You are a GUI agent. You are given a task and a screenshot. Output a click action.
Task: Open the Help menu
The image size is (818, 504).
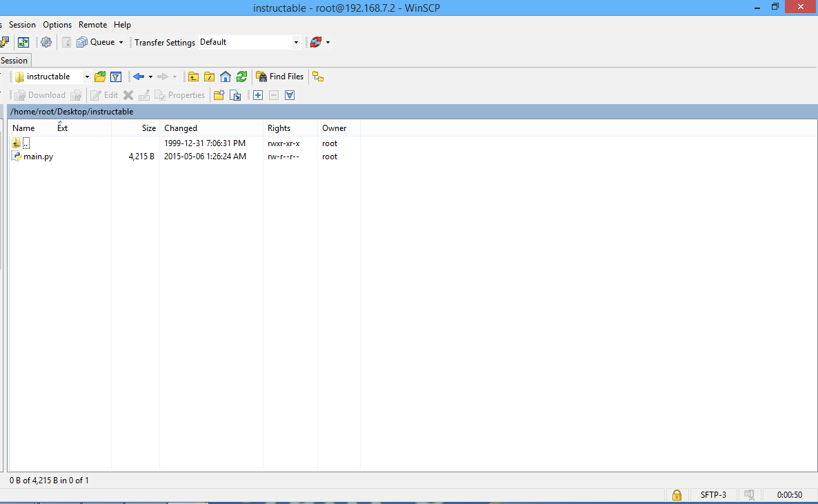click(x=122, y=25)
